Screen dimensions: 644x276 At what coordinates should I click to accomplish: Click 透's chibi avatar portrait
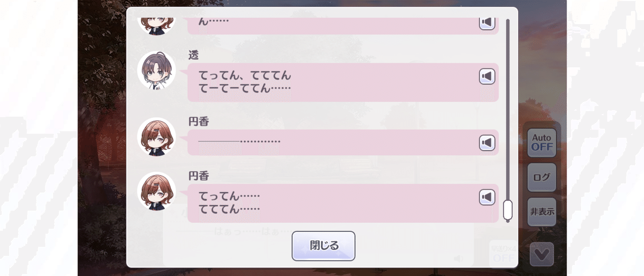(x=156, y=70)
